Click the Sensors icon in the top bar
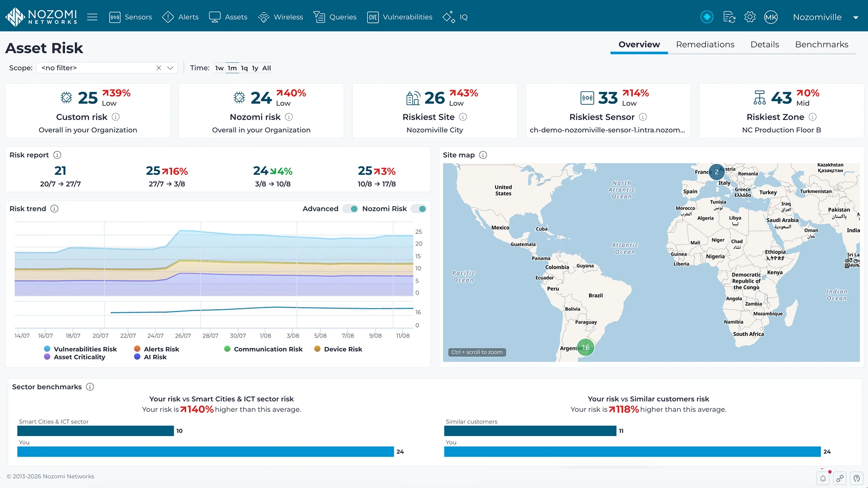Viewport: 868px width, 488px height. click(115, 17)
